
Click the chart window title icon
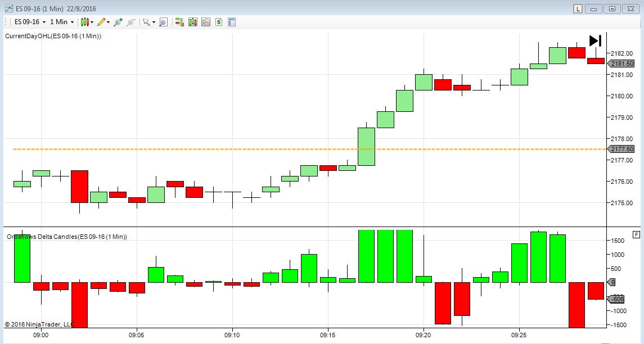(x=9, y=8)
